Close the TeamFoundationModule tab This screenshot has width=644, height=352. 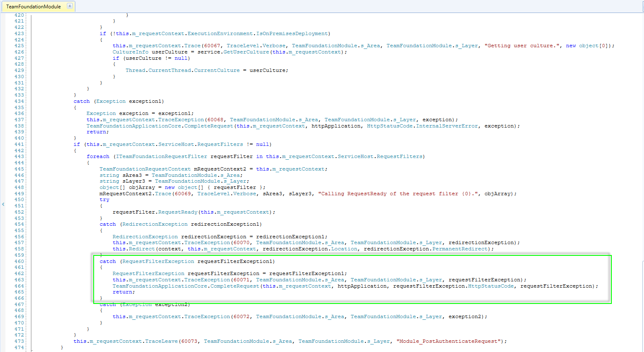click(x=70, y=6)
